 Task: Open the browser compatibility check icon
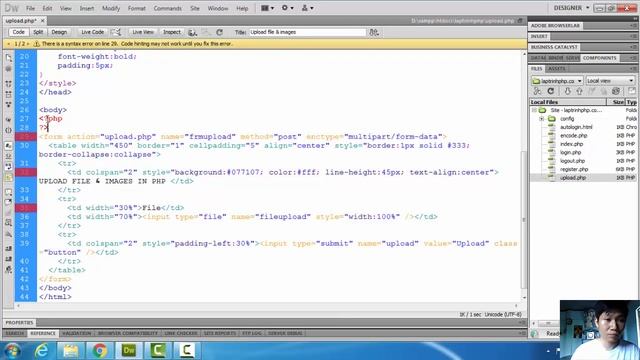point(116,32)
